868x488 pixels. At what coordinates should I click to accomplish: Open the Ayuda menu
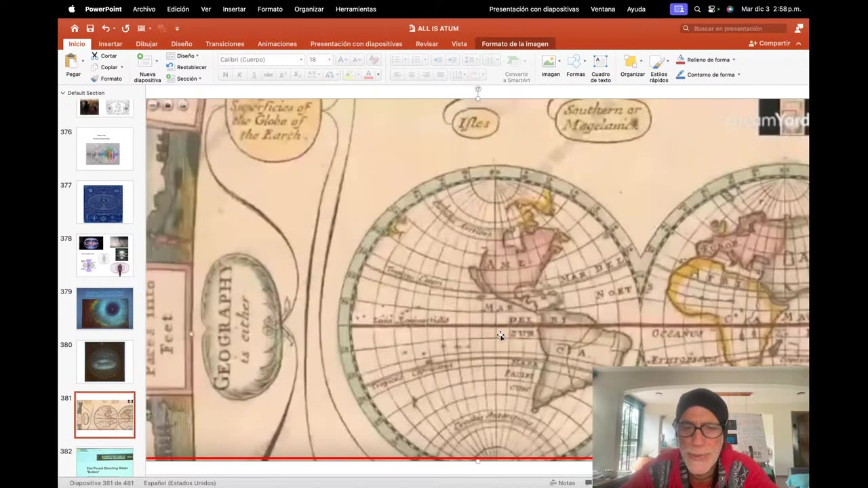point(636,9)
